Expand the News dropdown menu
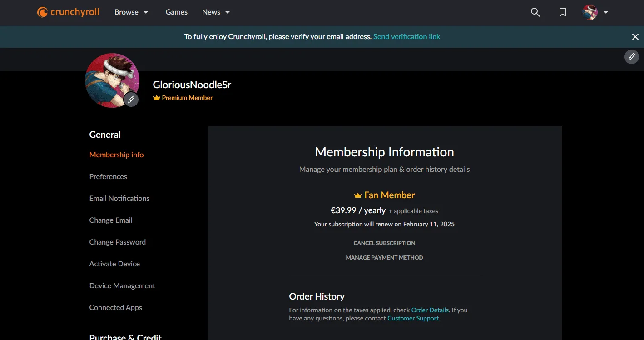Screen dimensions: 644x340 coord(216,12)
